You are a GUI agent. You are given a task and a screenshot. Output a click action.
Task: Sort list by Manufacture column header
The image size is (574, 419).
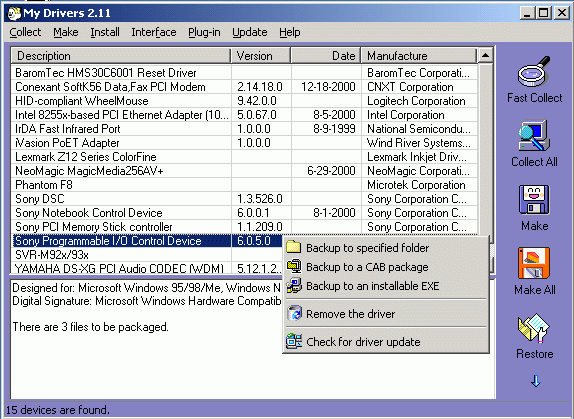coord(419,56)
